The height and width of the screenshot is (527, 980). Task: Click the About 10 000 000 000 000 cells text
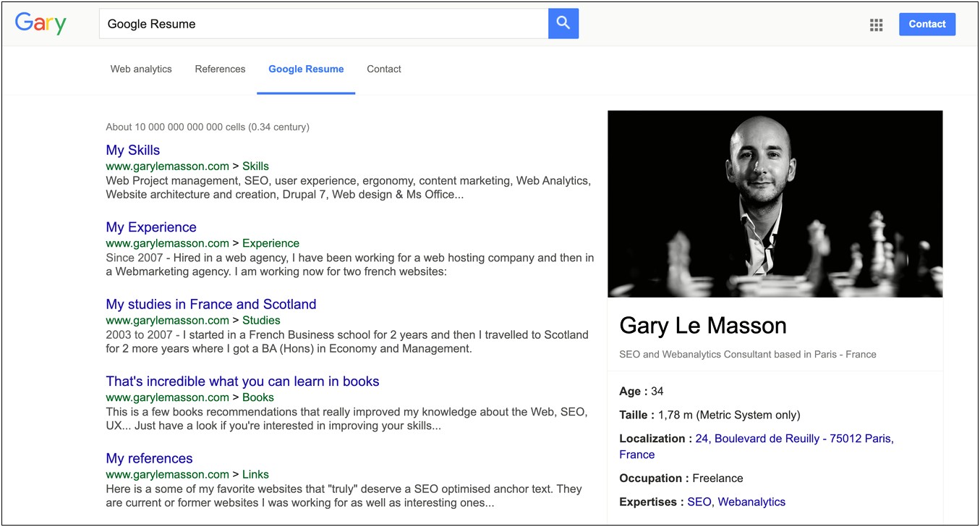(x=208, y=127)
